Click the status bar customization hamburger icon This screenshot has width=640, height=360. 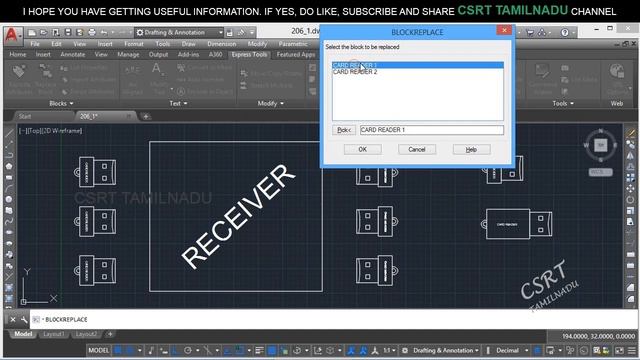632,350
